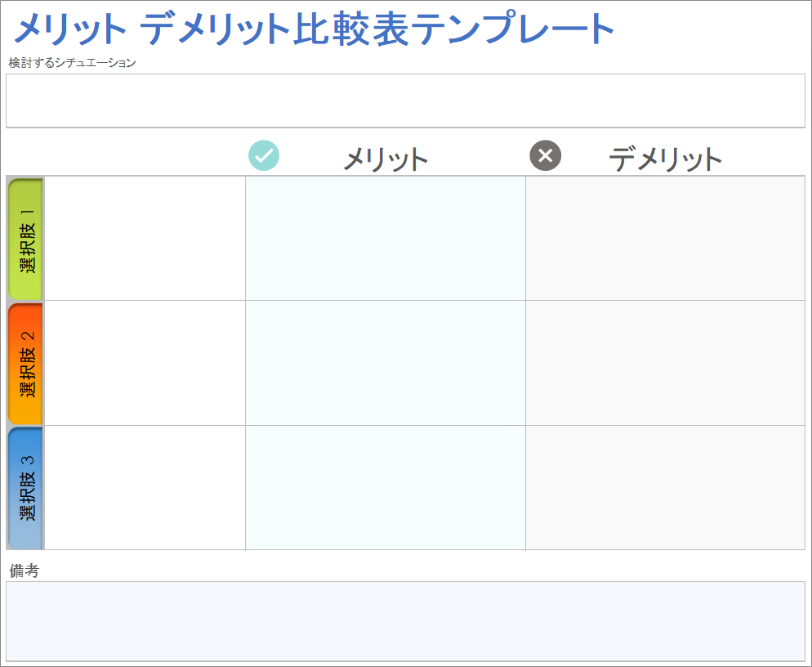This screenshot has width=812, height=667.
Task: Click the メリット cell for 選択肢 1
Action: (386, 239)
